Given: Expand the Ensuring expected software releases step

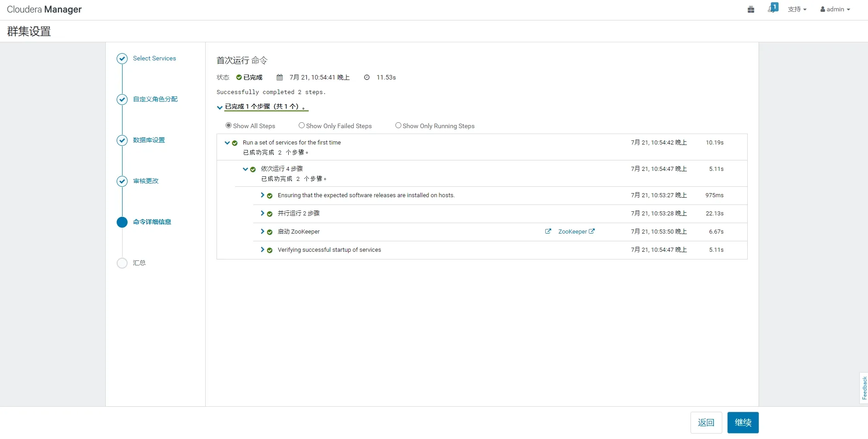Looking at the screenshot, I should coord(262,195).
